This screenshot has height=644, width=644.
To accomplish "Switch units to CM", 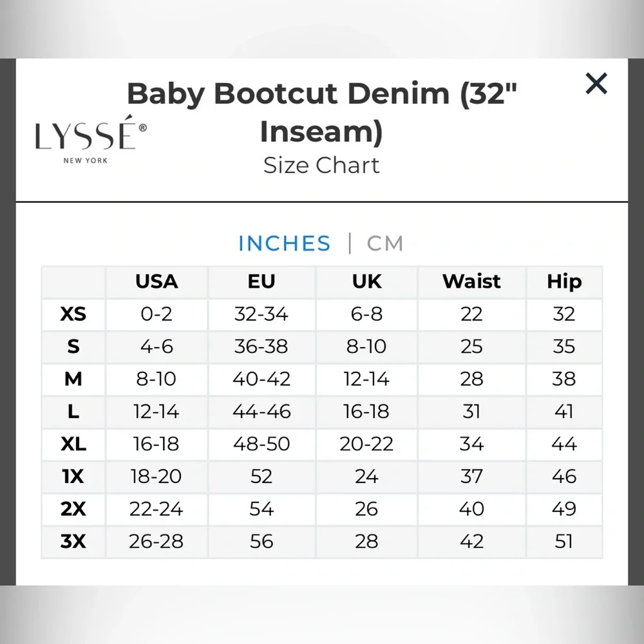I will tap(384, 243).
